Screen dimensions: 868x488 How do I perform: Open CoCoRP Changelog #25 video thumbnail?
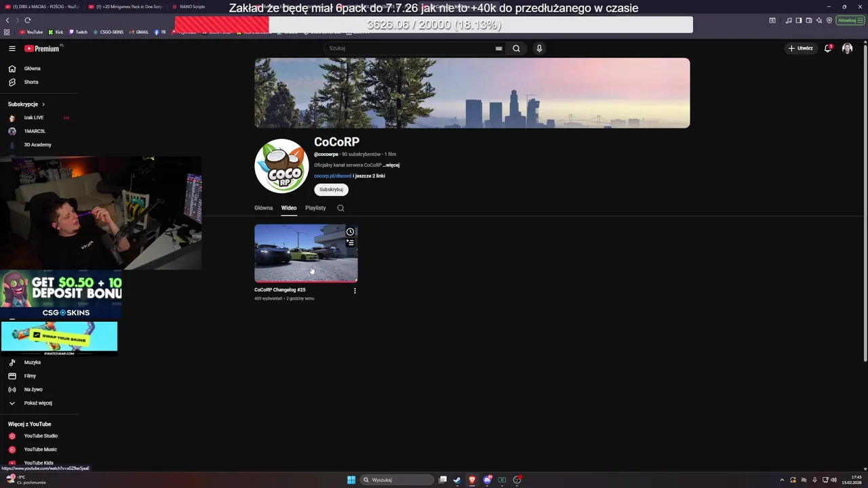pos(306,253)
